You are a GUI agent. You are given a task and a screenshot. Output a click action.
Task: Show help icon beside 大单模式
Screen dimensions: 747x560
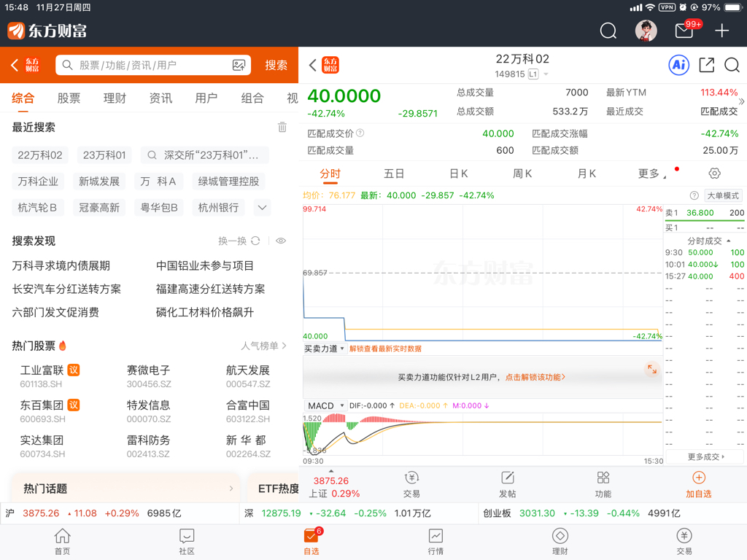click(x=694, y=195)
